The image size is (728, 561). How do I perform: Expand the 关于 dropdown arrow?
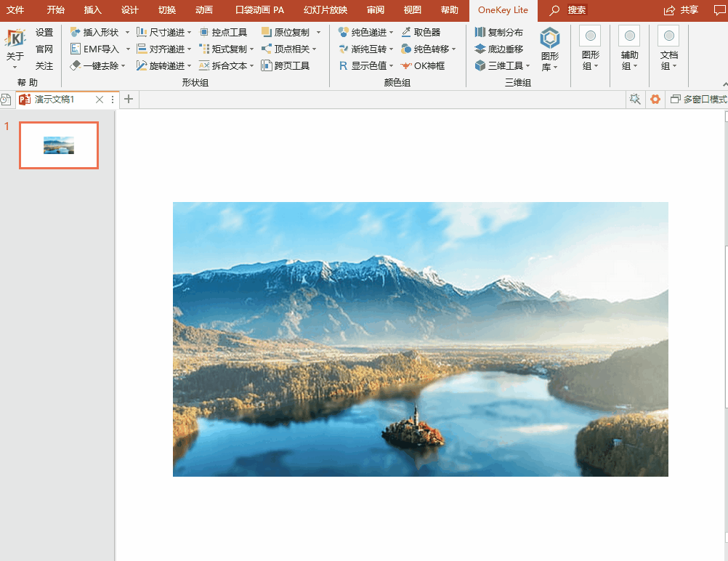[15, 68]
